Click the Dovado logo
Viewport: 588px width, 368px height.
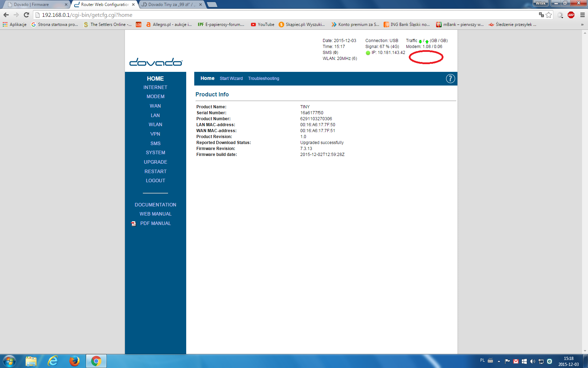coord(156,62)
